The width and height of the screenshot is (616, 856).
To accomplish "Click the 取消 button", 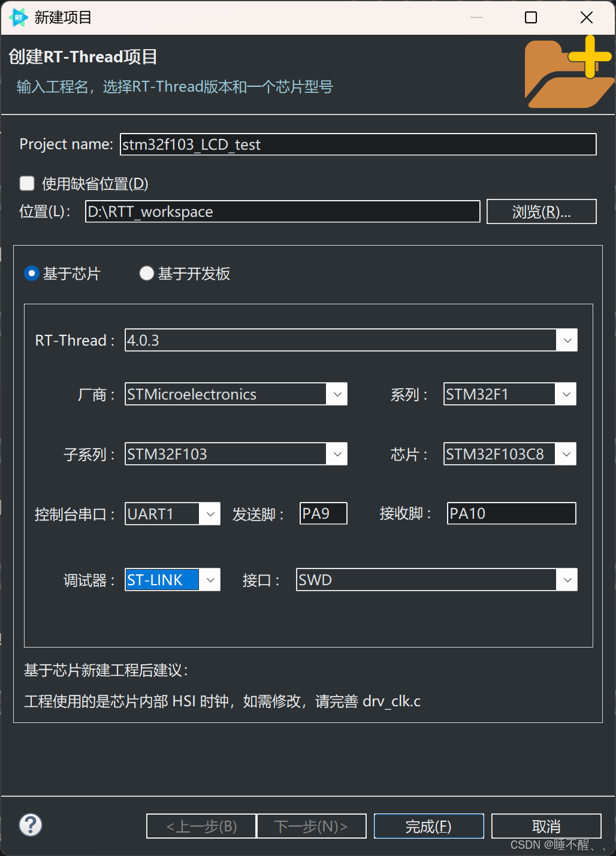I will pyautogui.click(x=546, y=826).
